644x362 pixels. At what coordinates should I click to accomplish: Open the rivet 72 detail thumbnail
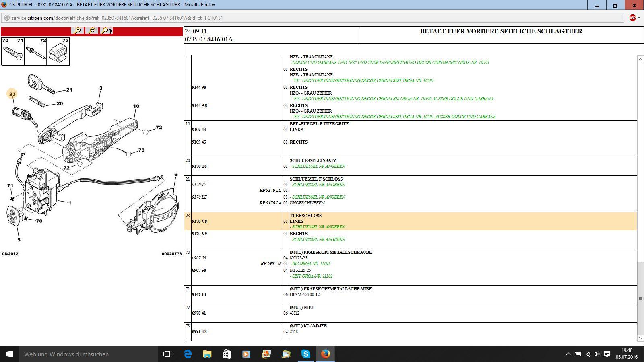35,51
